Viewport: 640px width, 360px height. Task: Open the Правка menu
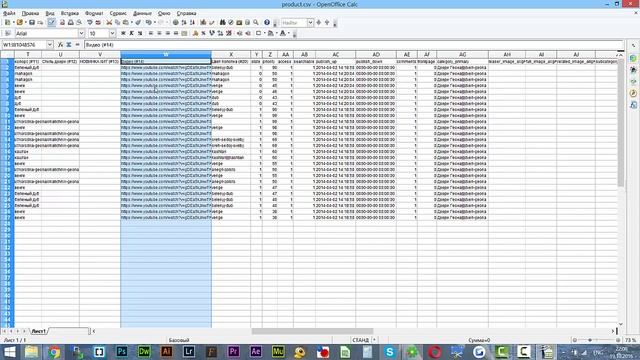click(30, 13)
